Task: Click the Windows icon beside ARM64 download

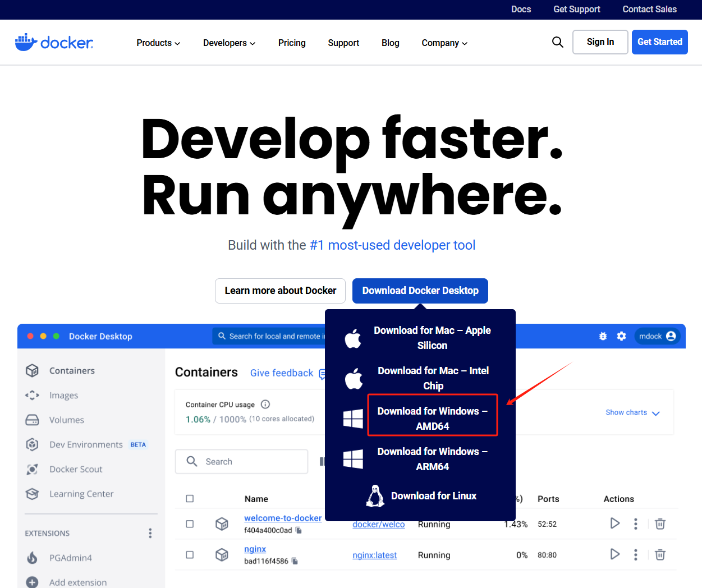Action: tap(353, 459)
